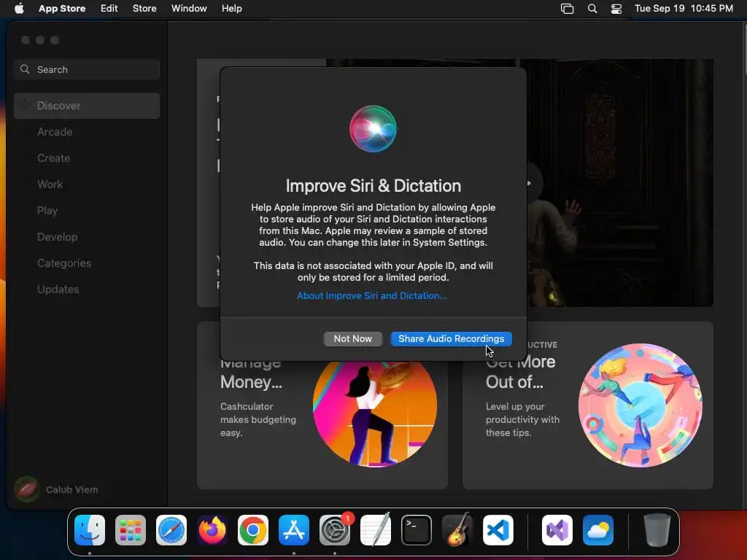The width and height of the screenshot is (747, 560).
Task: Open Spotlight search in menu bar
Action: (592, 9)
